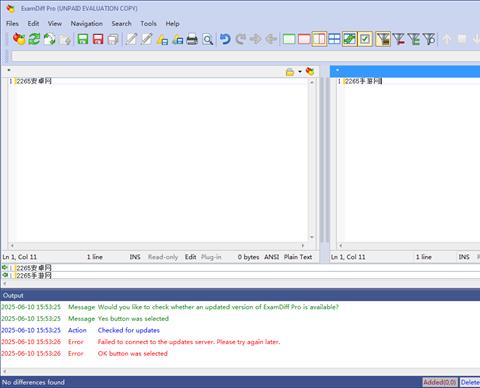Click the second pencil edit icon
Viewport: 480px width, 388px height.
click(x=146, y=39)
